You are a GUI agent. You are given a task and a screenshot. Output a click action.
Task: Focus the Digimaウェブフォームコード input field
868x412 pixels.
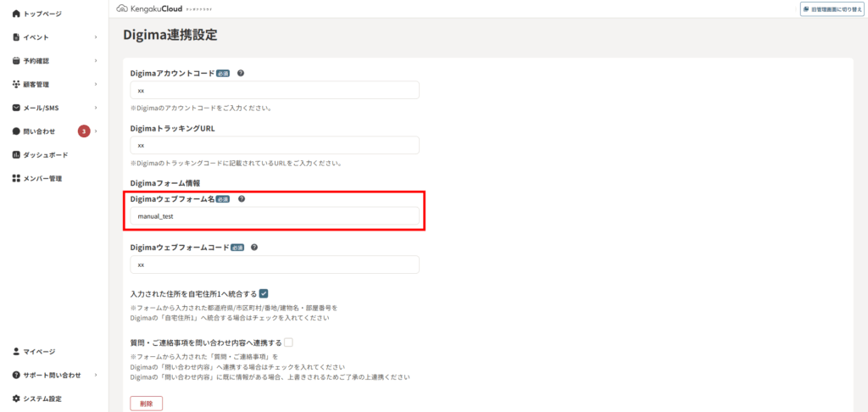coord(275,264)
